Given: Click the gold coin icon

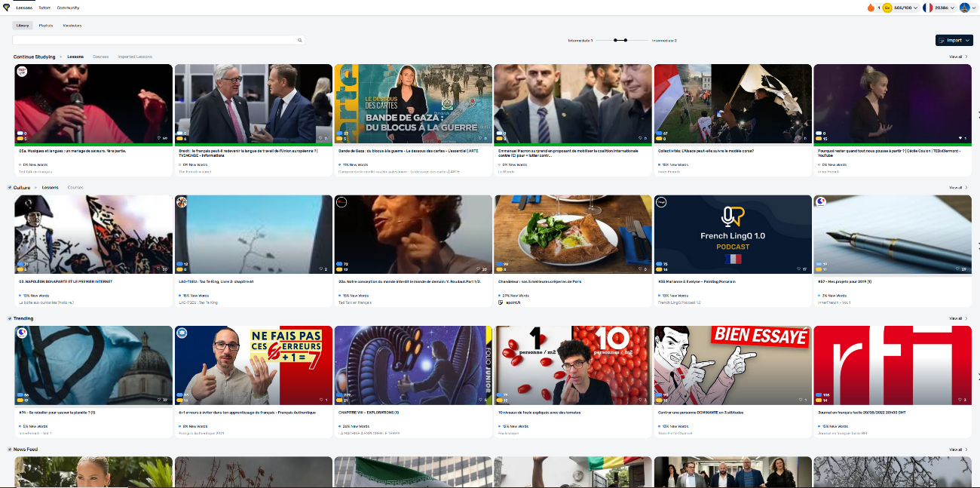Looking at the screenshot, I should [887, 8].
